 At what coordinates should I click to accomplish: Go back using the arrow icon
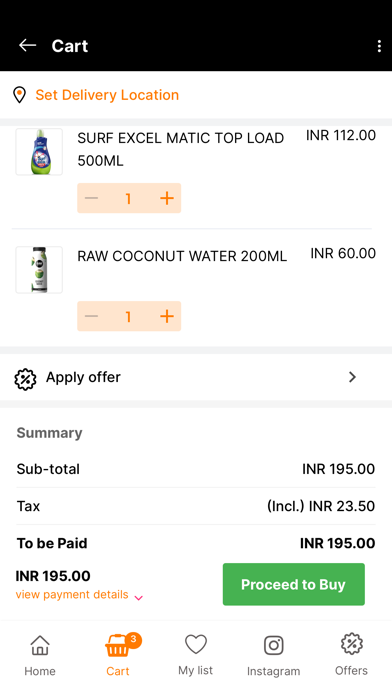(27, 45)
